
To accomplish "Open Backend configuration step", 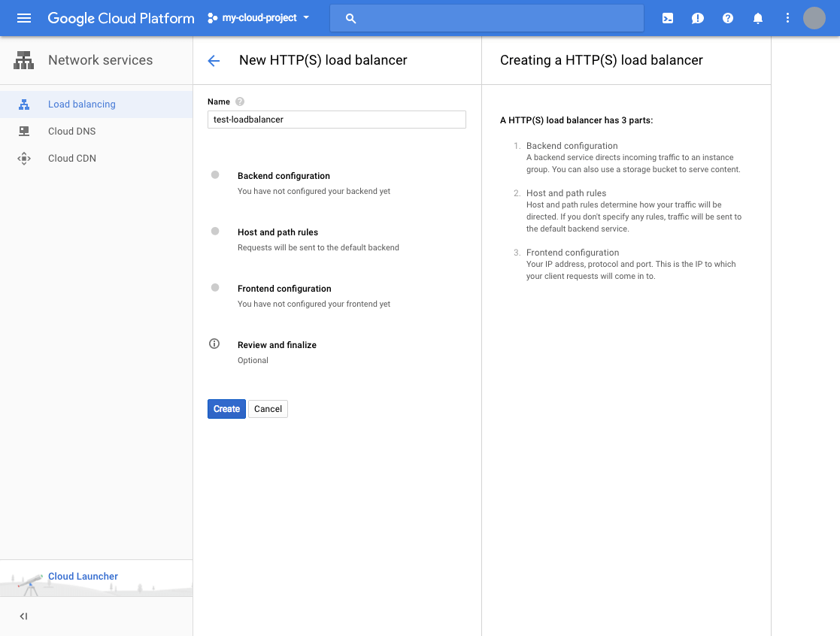I will [284, 176].
